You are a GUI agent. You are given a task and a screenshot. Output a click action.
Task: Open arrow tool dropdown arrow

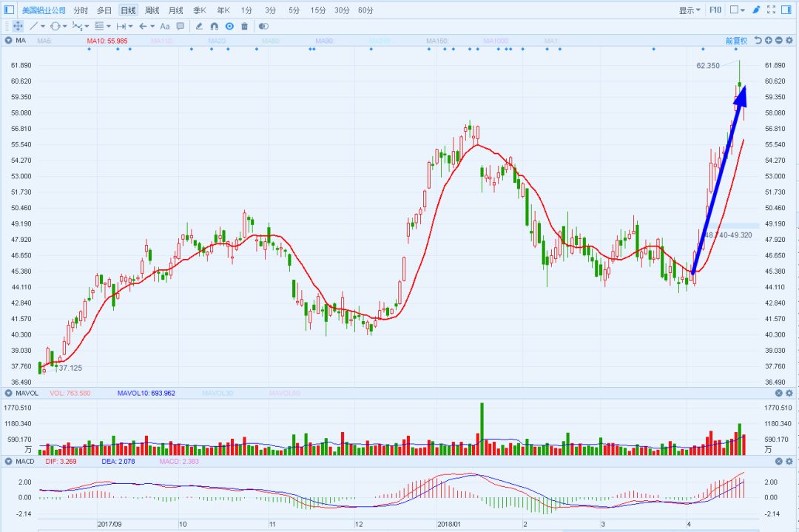152,27
